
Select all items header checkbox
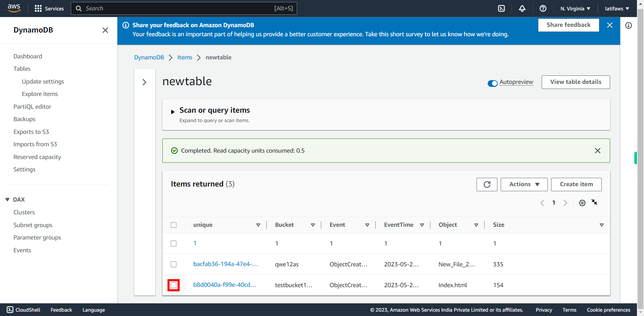tap(173, 225)
